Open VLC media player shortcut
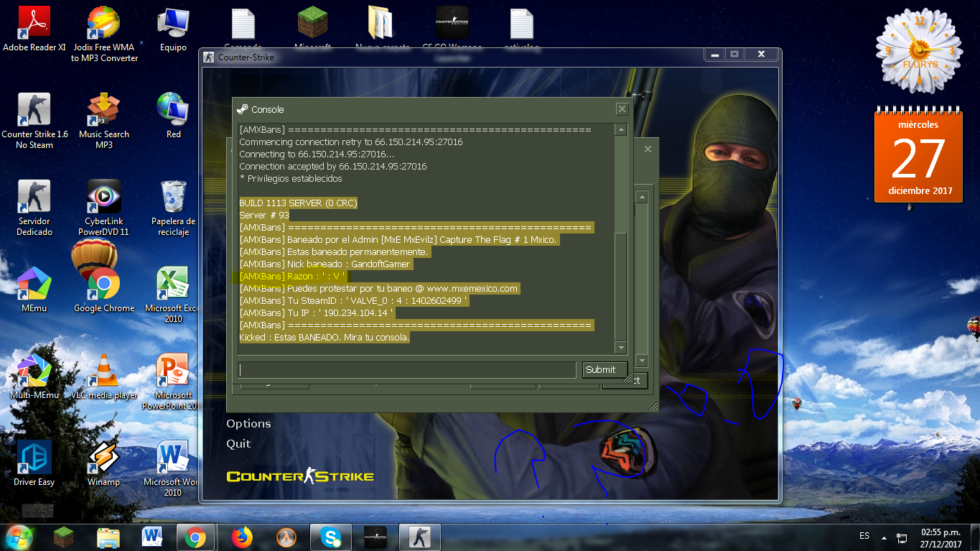Image resolution: width=980 pixels, height=551 pixels. [x=104, y=377]
